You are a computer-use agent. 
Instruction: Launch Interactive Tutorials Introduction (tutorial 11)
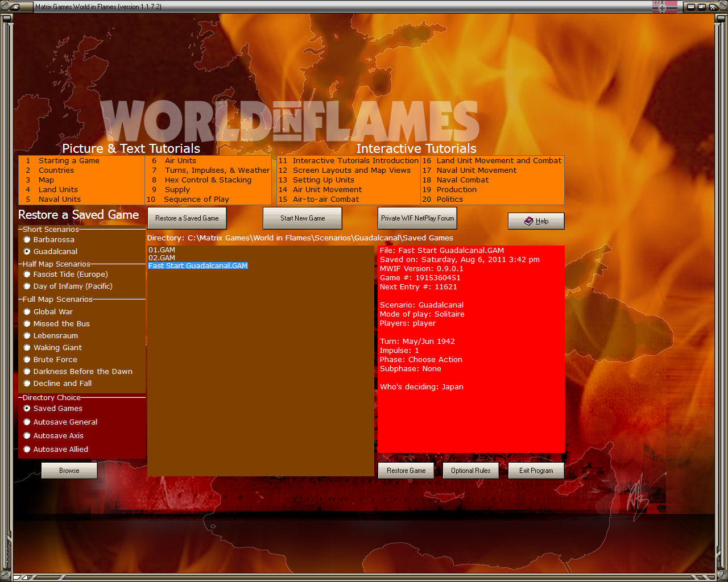[348, 161]
